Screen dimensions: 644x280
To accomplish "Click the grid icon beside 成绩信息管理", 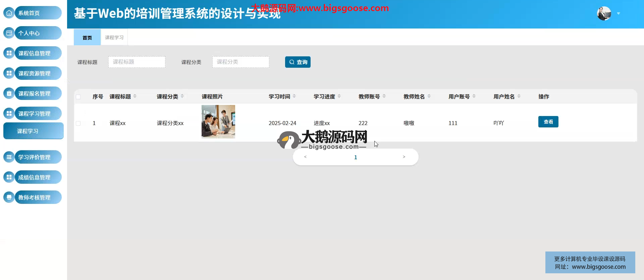I will click(x=9, y=177).
